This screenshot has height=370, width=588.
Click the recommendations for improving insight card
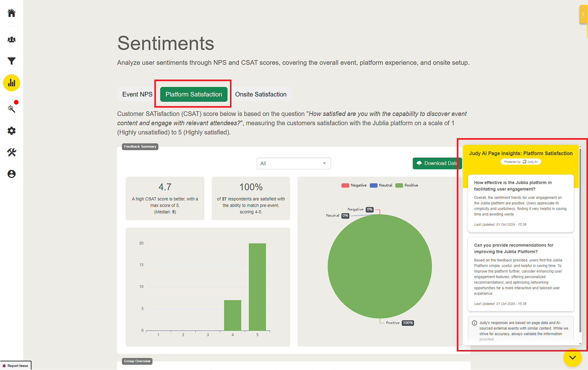pos(521,274)
